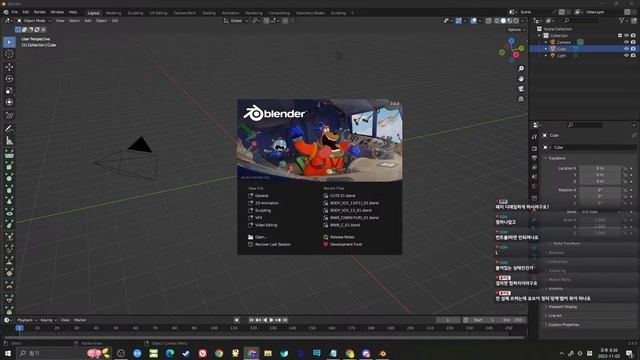Hide the Collection in outliner viewport

click(626, 36)
